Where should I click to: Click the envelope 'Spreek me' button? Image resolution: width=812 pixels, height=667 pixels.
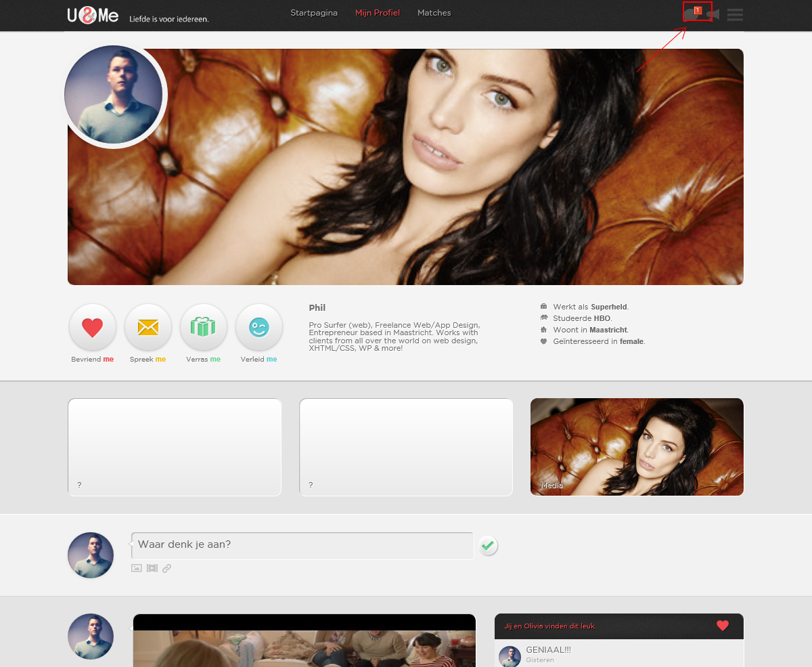pos(148,328)
